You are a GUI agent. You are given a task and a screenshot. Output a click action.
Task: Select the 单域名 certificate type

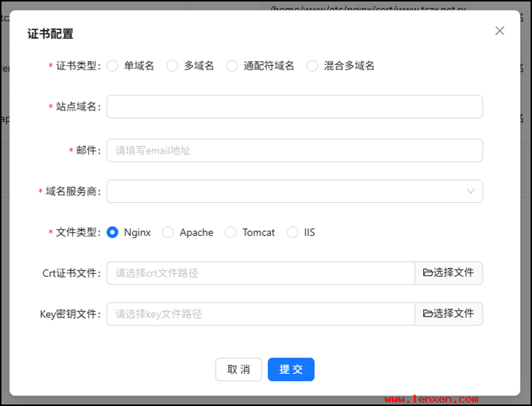pyautogui.click(x=113, y=66)
